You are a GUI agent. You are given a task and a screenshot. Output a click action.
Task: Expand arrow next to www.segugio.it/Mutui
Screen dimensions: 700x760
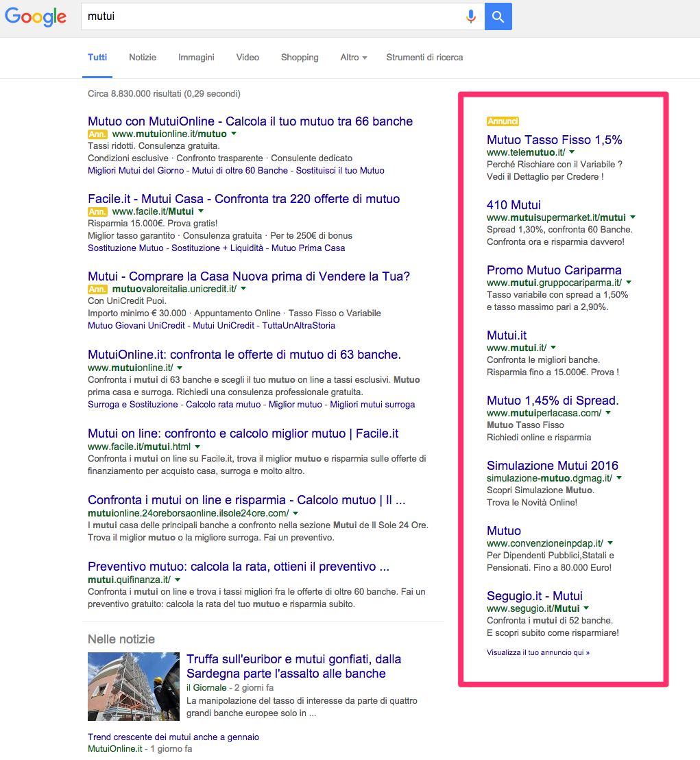click(586, 608)
